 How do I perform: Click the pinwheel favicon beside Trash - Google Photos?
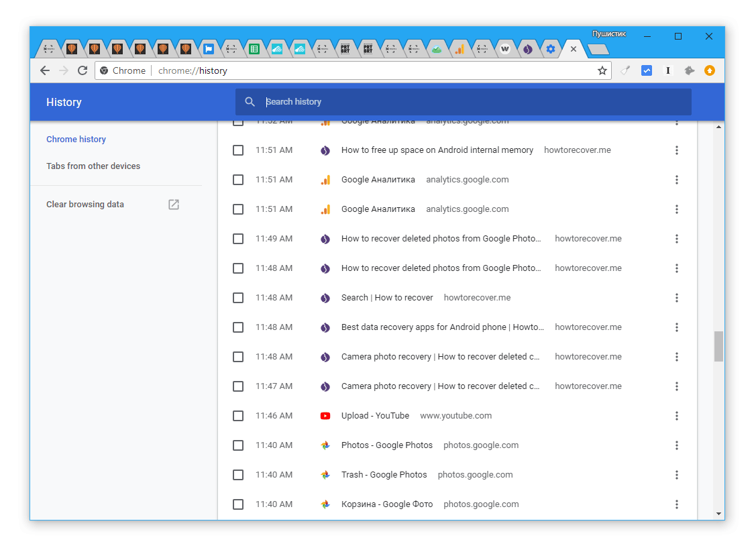coord(325,475)
